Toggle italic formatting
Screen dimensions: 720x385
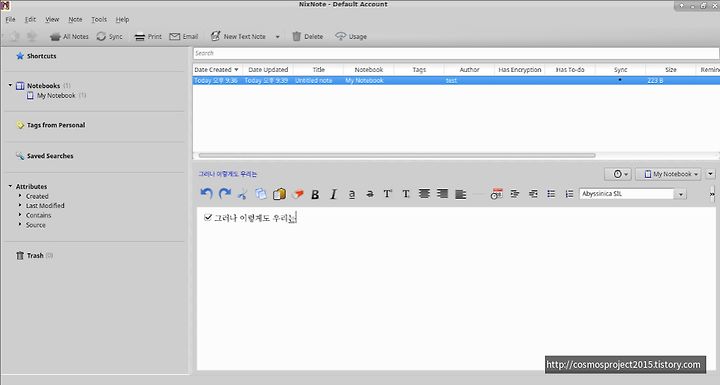[333, 194]
